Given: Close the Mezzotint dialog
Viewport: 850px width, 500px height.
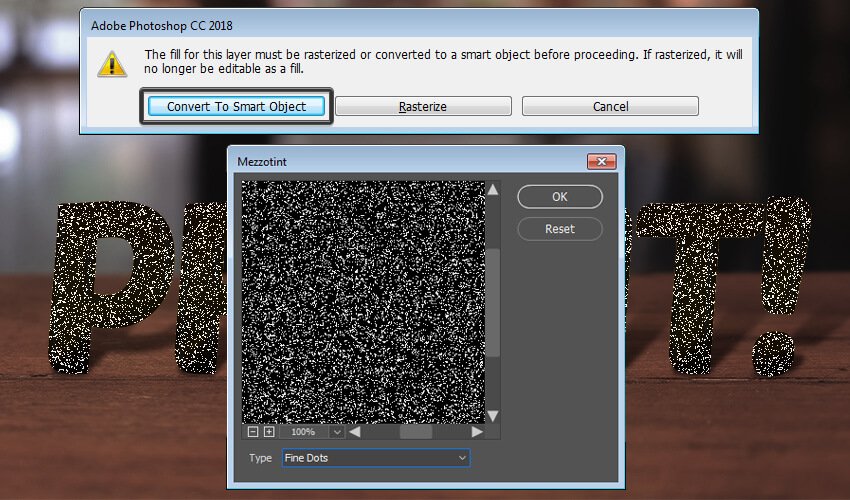Looking at the screenshot, I should pos(601,162).
